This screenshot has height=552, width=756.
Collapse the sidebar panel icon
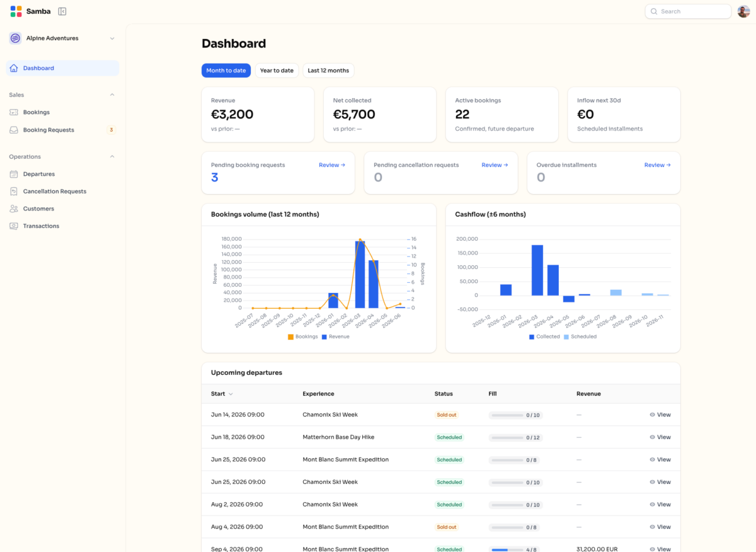click(62, 11)
